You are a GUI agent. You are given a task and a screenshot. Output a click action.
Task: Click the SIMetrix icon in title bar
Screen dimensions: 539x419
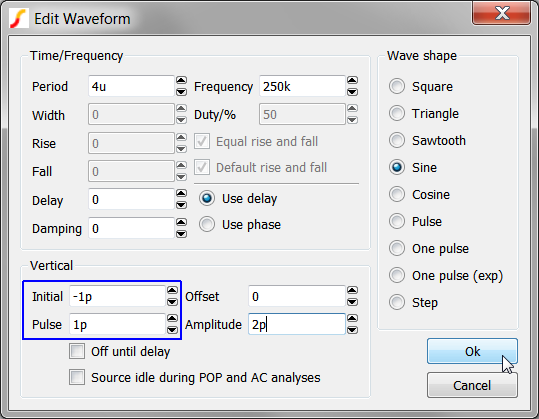coord(19,19)
